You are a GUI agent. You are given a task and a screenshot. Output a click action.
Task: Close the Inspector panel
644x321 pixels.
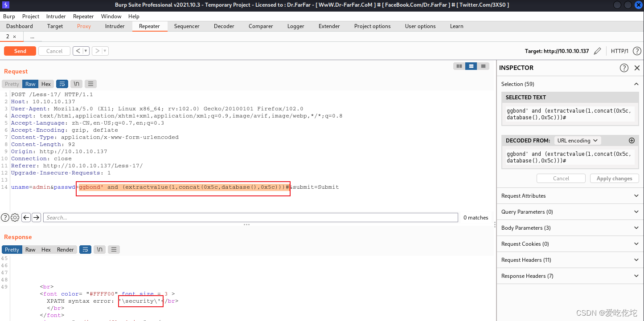(x=637, y=68)
